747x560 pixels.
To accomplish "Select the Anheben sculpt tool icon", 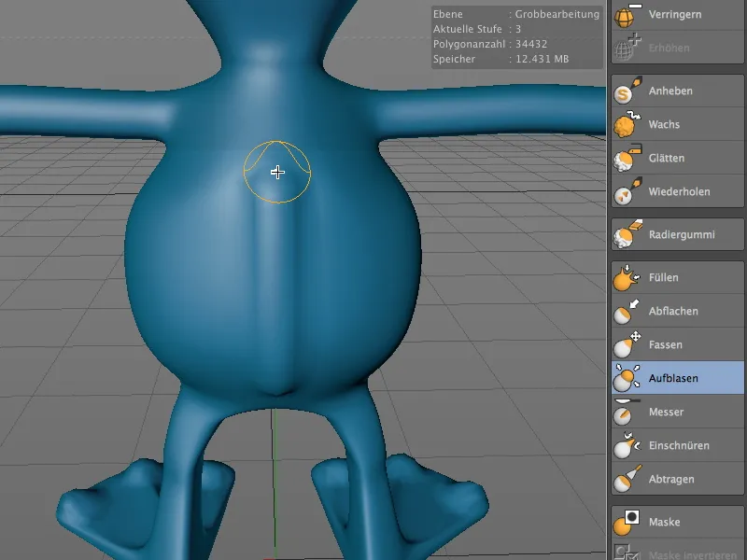I will pos(627,91).
